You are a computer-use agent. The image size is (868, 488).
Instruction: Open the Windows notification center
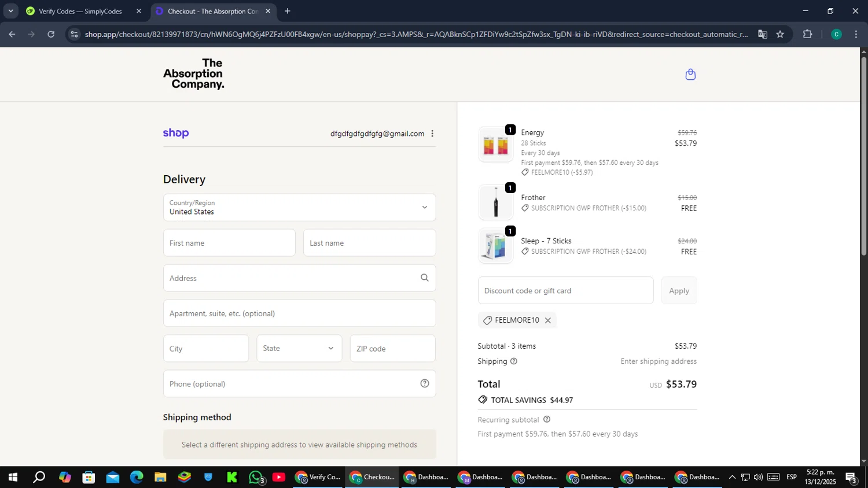click(851, 478)
